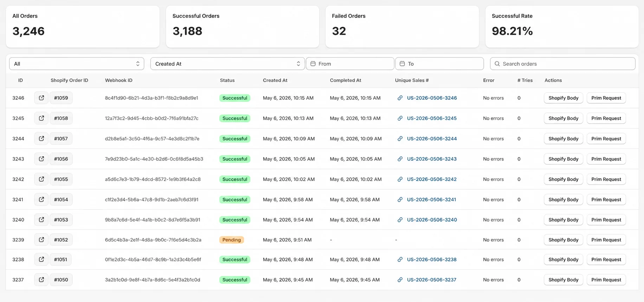This screenshot has height=302, width=644.
Task: Click chain link icon beside US-2026-0506-3238
Action: [400, 259]
